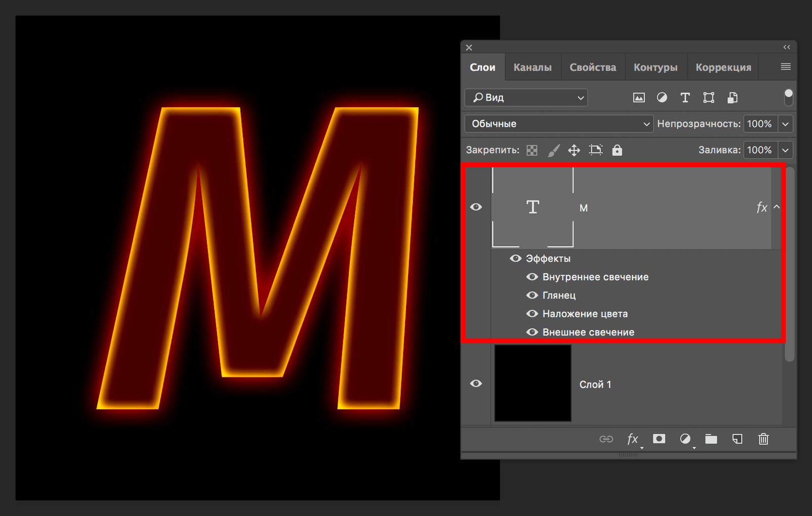The height and width of the screenshot is (516, 812).
Task: Filter layers by pixel layer icon
Action: pos(639,98)
